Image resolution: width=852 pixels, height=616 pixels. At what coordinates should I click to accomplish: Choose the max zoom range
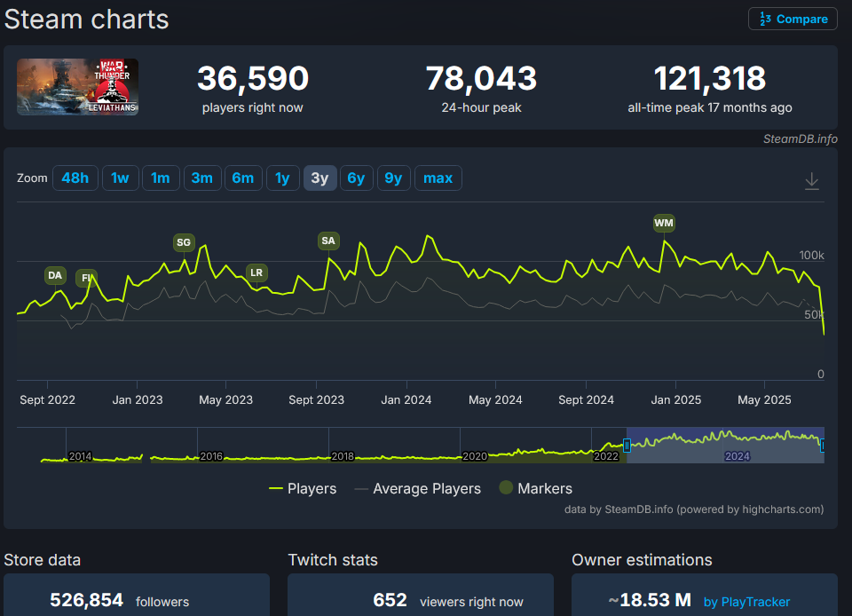click(x=438, y=178)
